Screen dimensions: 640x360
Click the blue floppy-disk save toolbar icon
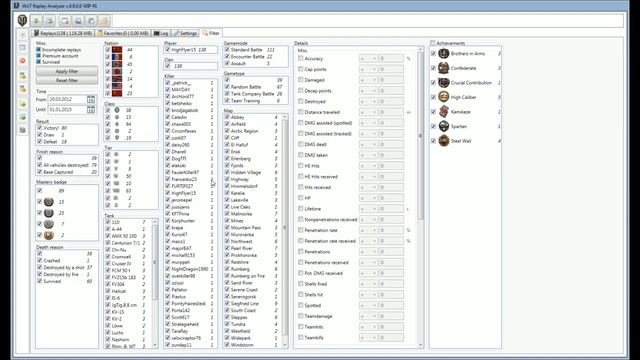pyautogui.click(x=78, y=21)
